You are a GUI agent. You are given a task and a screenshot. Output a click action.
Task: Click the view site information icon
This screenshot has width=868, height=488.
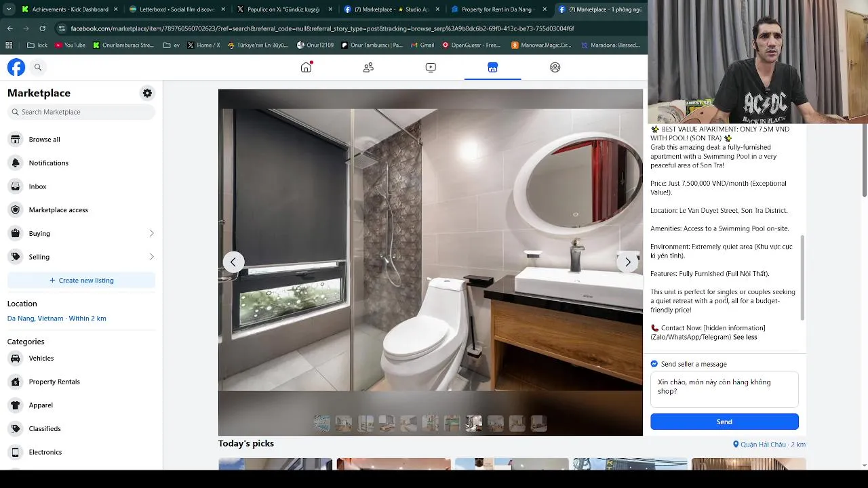click(62, 28)
